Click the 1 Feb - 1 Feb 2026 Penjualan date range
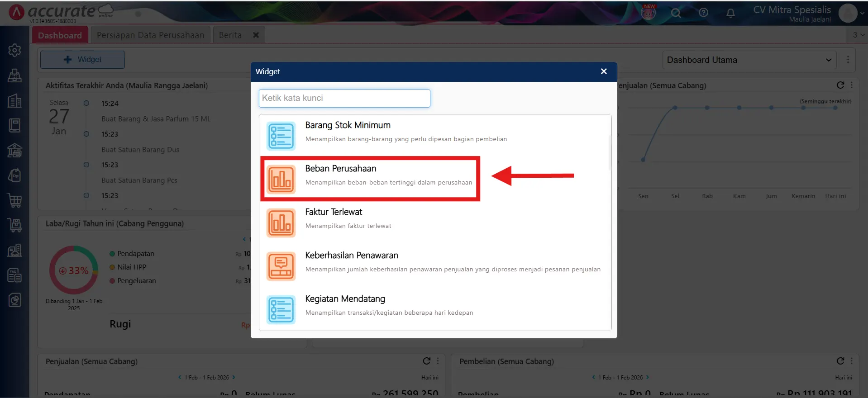 [206, 377]
